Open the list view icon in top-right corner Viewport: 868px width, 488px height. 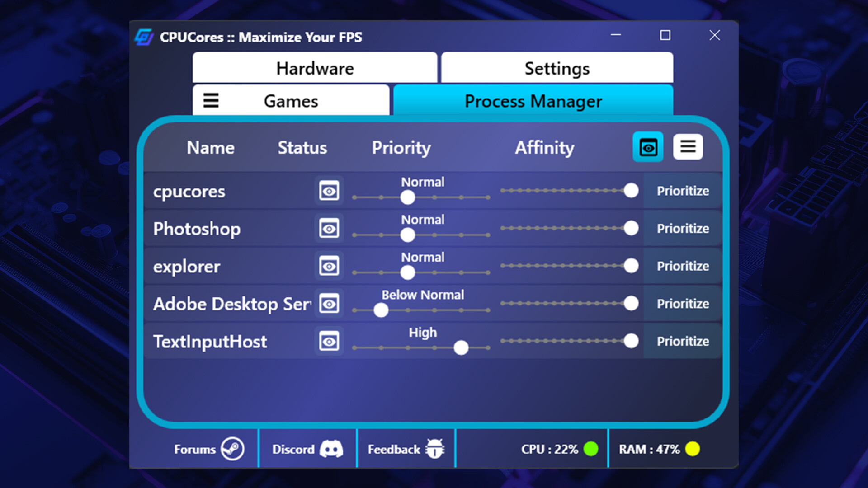tap(688, 146)
